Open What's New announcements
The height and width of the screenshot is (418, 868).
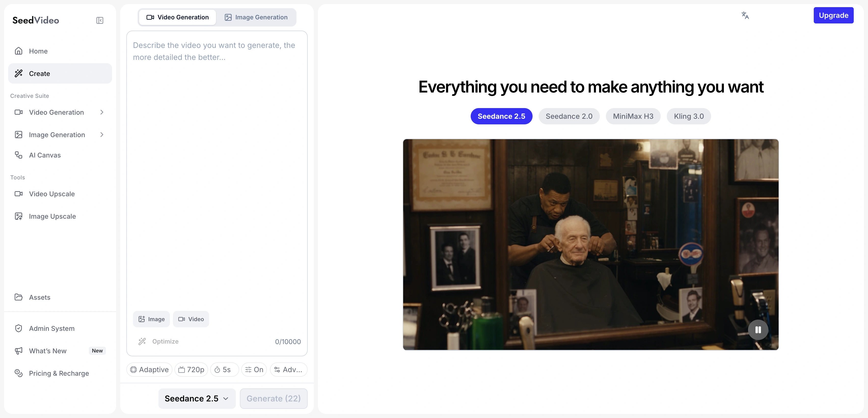60,351
